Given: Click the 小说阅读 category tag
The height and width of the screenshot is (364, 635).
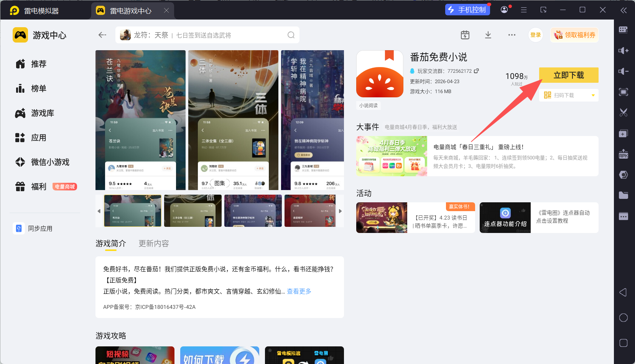Looking at the screenshot, I should point(368,105).
